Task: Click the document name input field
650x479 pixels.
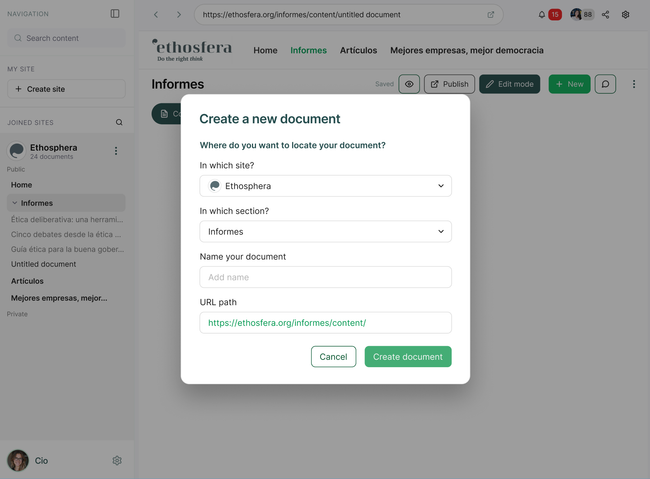Action: [x=325, y=277]
